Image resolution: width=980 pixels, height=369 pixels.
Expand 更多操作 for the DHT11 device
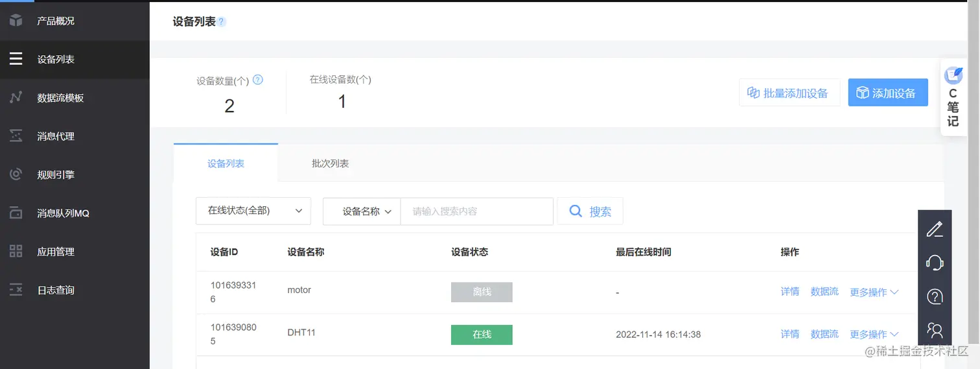click(x=874, y=335)
